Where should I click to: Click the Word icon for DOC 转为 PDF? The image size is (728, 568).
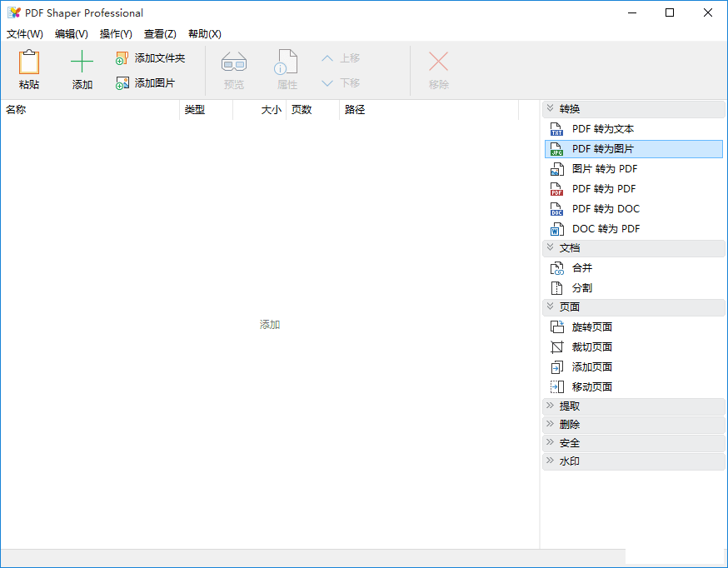click(x=556, y=229)
